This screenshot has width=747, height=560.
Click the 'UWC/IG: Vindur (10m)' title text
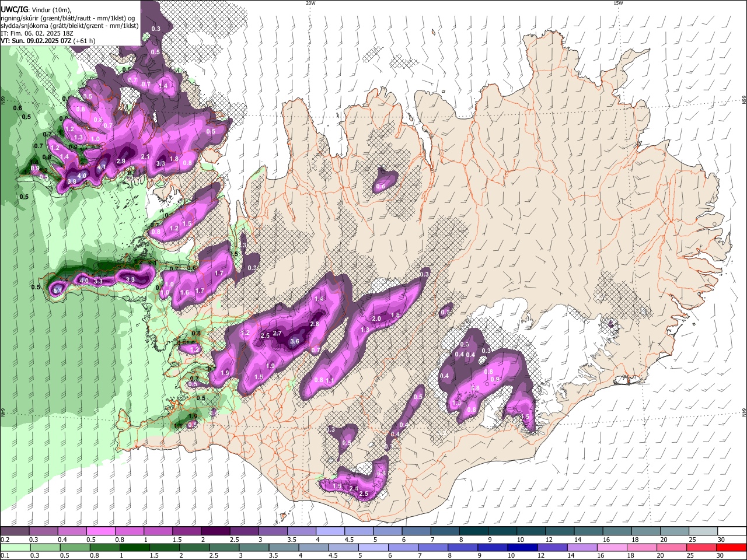(x=36, y=10)
